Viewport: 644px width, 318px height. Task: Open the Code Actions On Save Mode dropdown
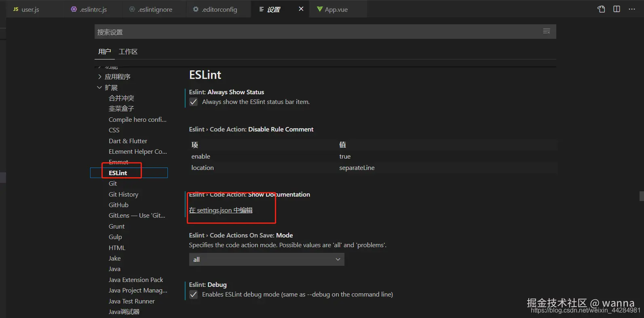266,259
